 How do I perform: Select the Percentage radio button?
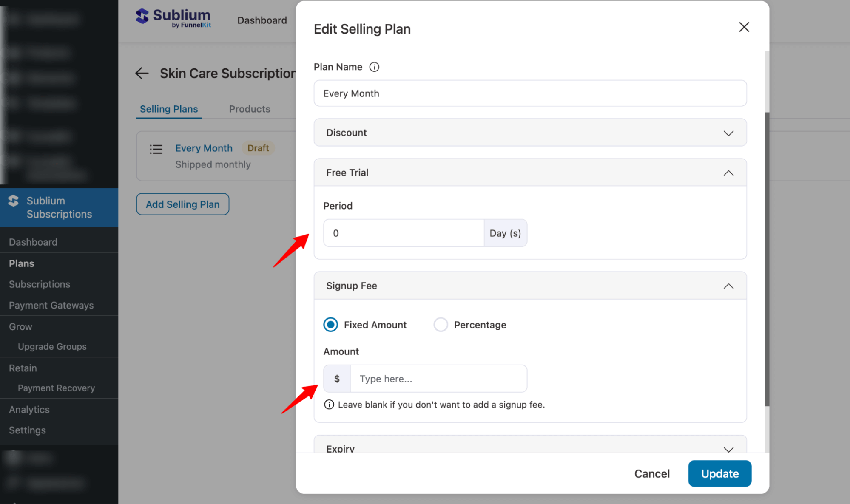[x=441, y=325]
